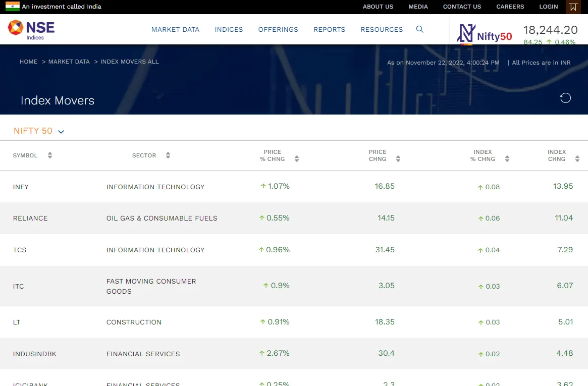The image size is (588, 386).
Task: Sort by Index Chng column arrows
Action: 577,159
